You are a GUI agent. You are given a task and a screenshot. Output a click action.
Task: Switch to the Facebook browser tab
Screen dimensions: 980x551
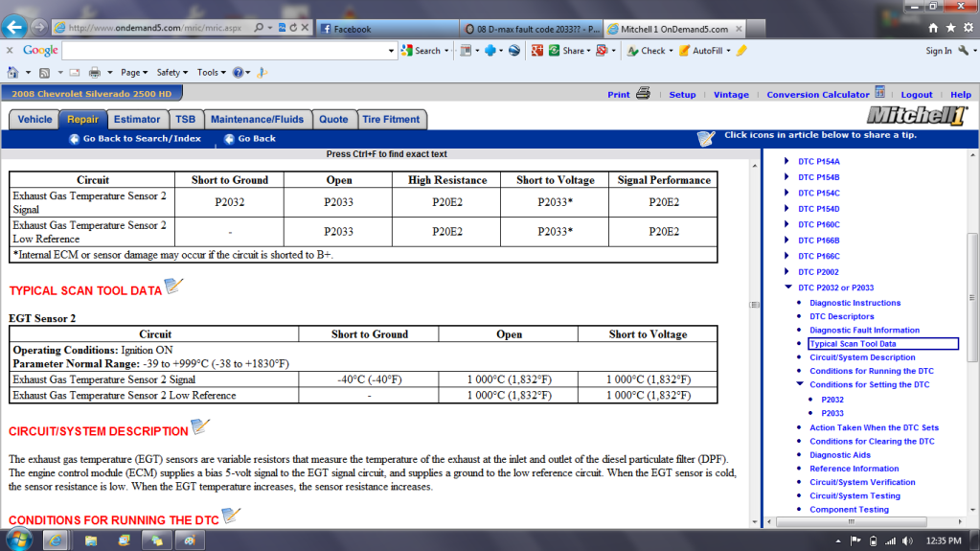pos(388,29)
